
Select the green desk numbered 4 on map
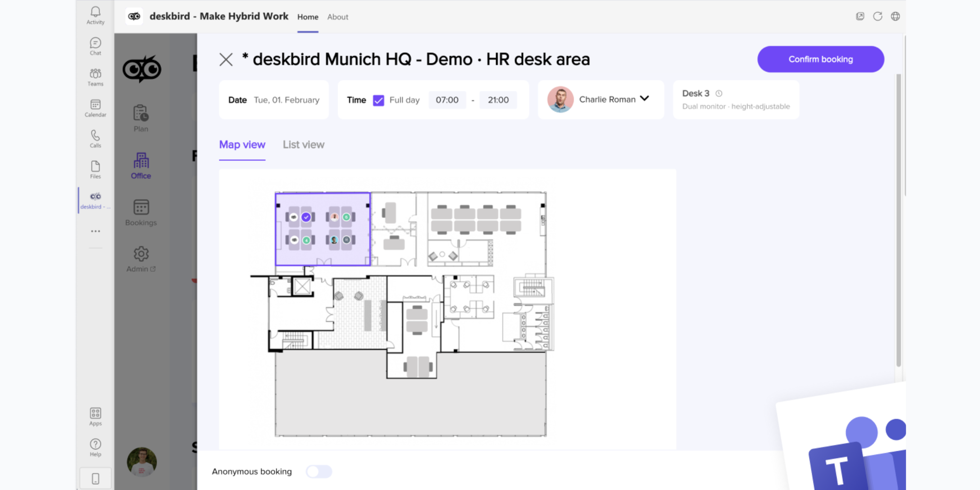click(306, 240)
